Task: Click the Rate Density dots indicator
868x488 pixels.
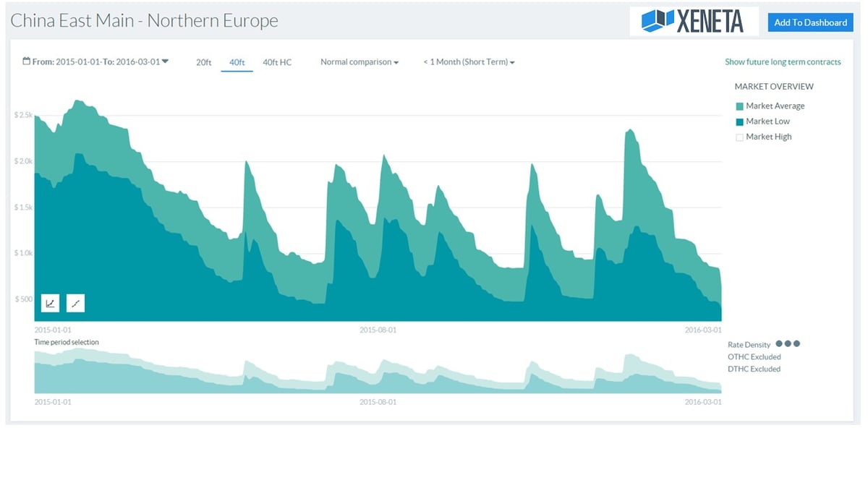Action: [x=788, y=344]
